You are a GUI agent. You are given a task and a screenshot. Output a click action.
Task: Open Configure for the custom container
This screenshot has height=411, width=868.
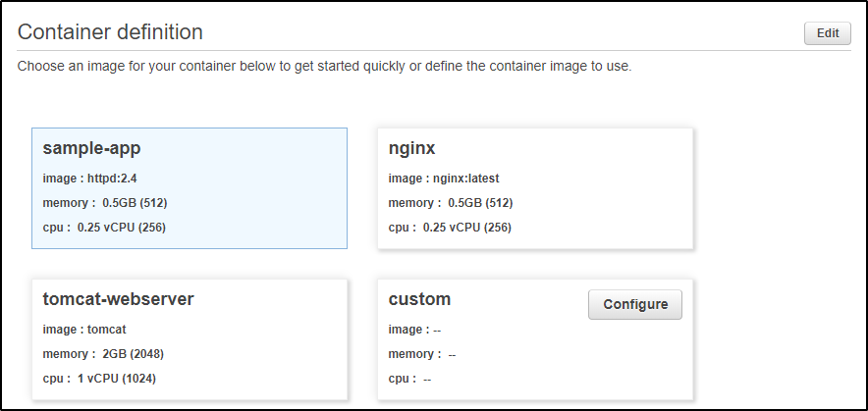(635, 304)
